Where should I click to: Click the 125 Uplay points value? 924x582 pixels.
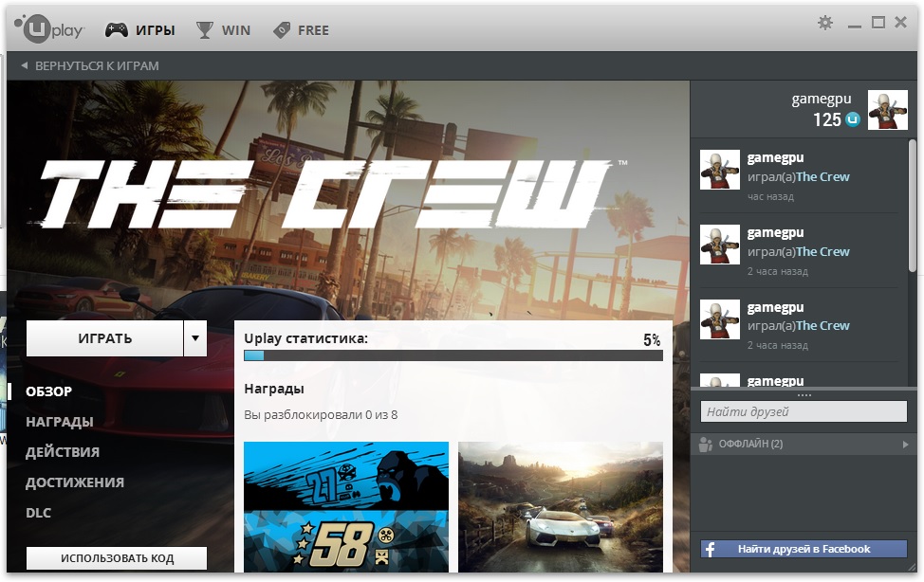(x=827, y=119)
